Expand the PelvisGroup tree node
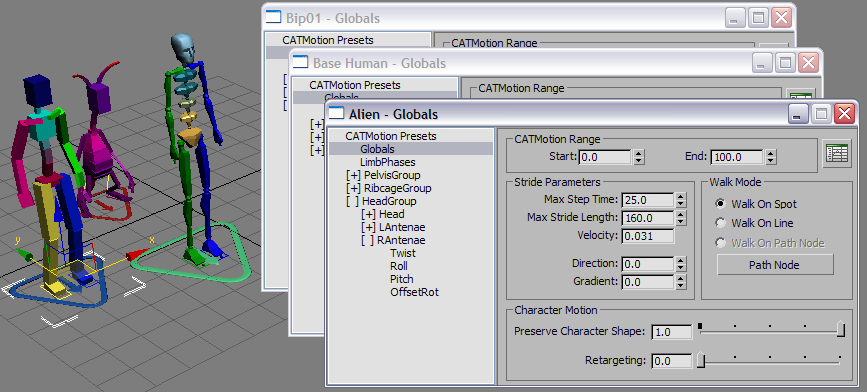The image size is (867, 392). (x=353, y=175)
